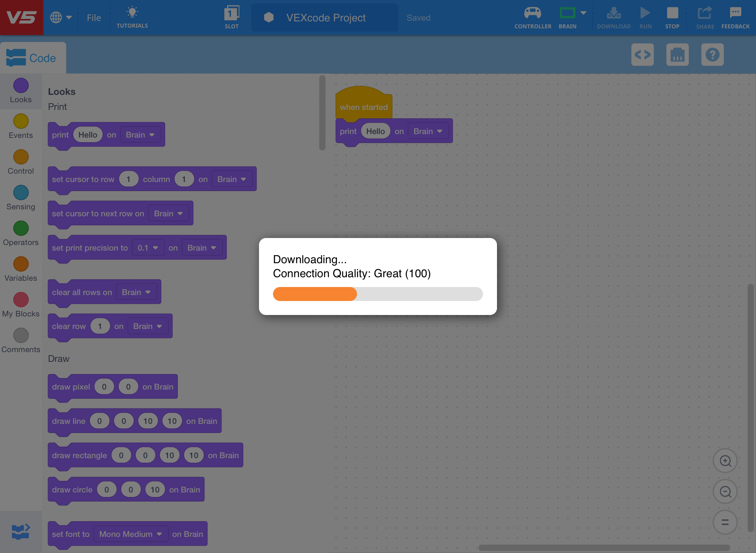
Task: Select the Sensing category icon
Action: 21,192
